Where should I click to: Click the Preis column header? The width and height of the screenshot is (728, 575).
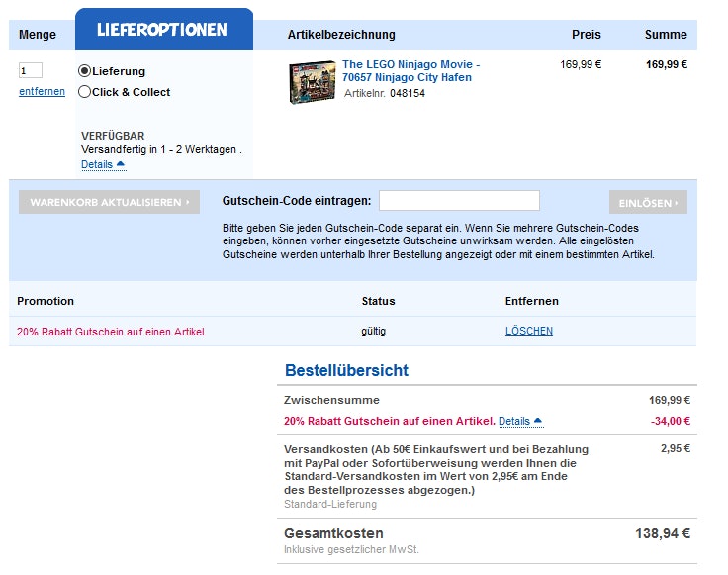(x=586, y=35)
